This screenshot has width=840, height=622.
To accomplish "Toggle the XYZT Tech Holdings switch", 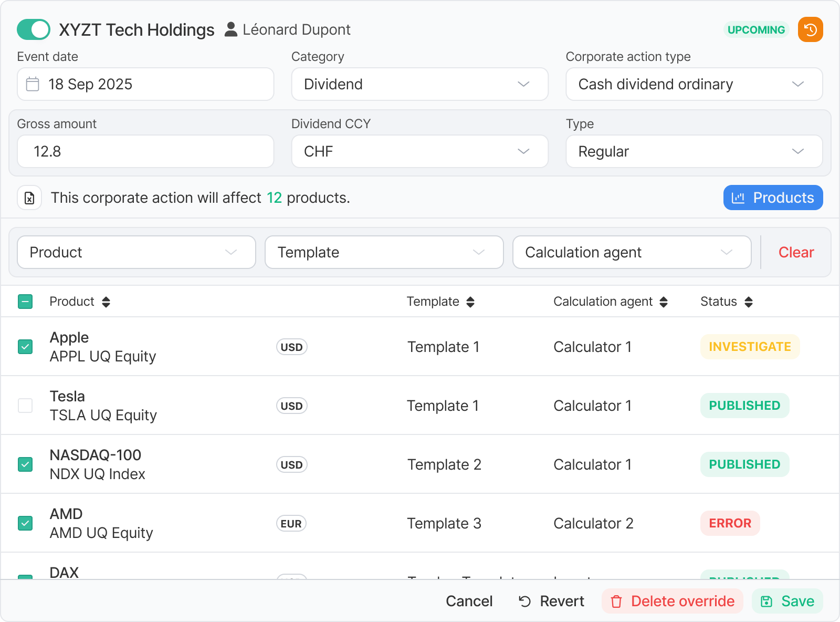I will (34, 29).
